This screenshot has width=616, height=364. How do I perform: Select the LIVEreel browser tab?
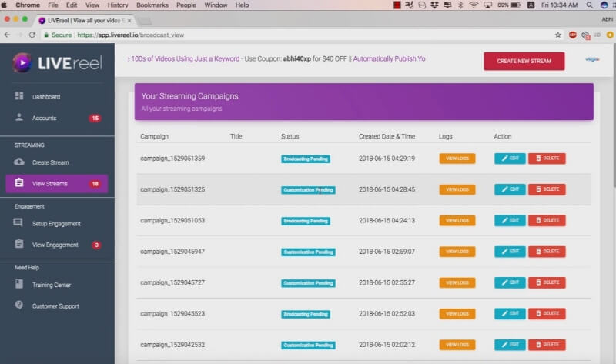(85, 21)
